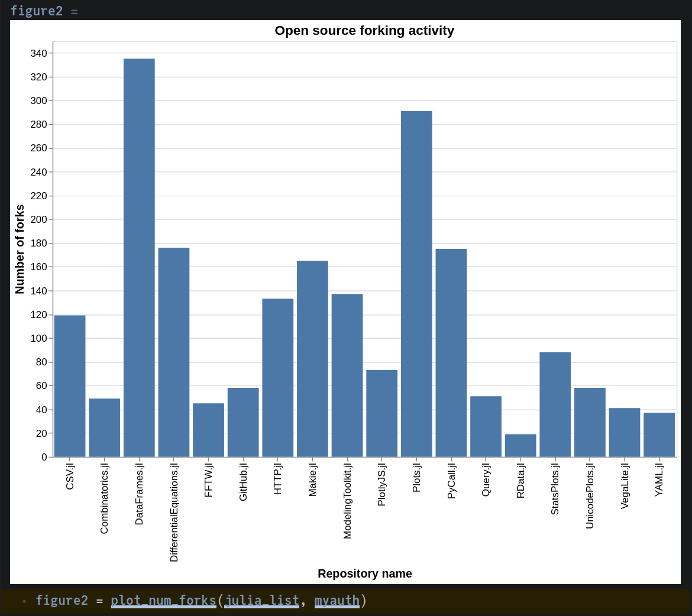Click the DifferentialEquations.jl bar

click(174, 352)
